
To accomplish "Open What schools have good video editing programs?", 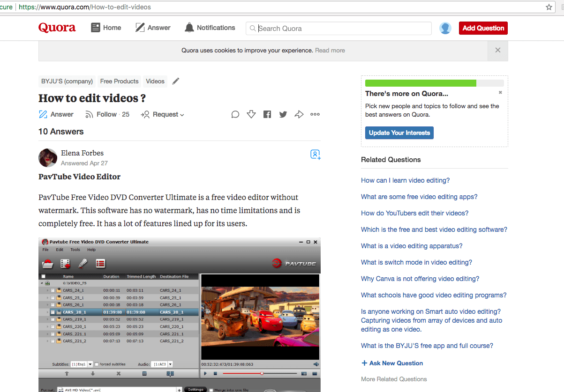I will coord(434,295).
